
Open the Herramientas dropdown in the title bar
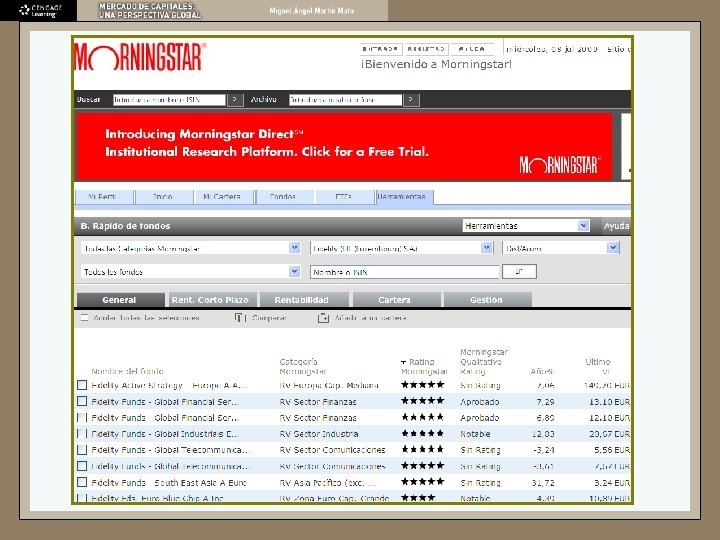(526, 225)
